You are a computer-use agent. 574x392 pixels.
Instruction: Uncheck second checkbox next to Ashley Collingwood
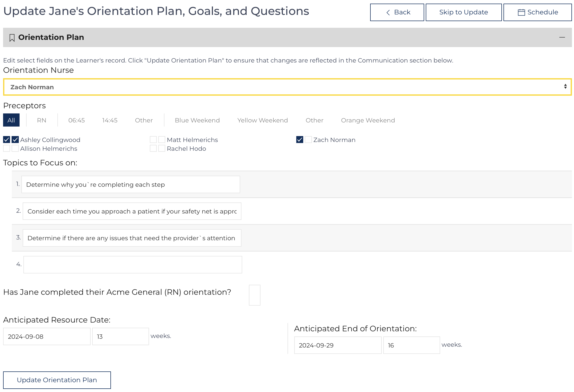point(15,140)
